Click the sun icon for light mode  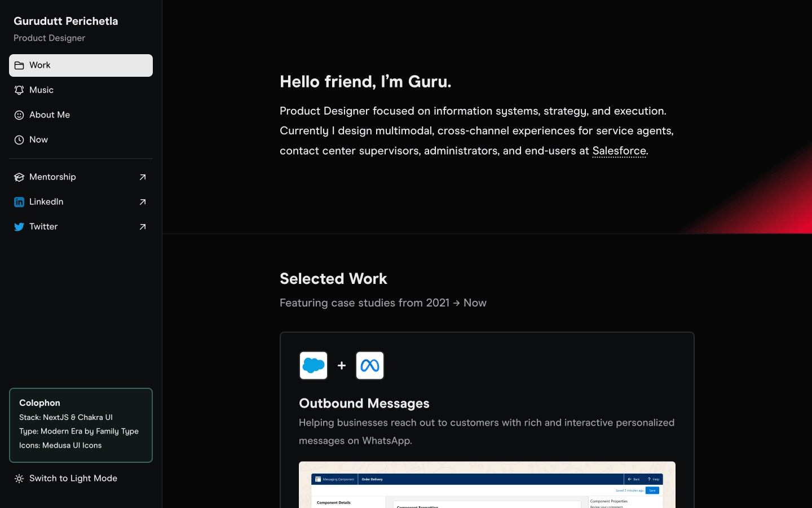click(19, 479)
